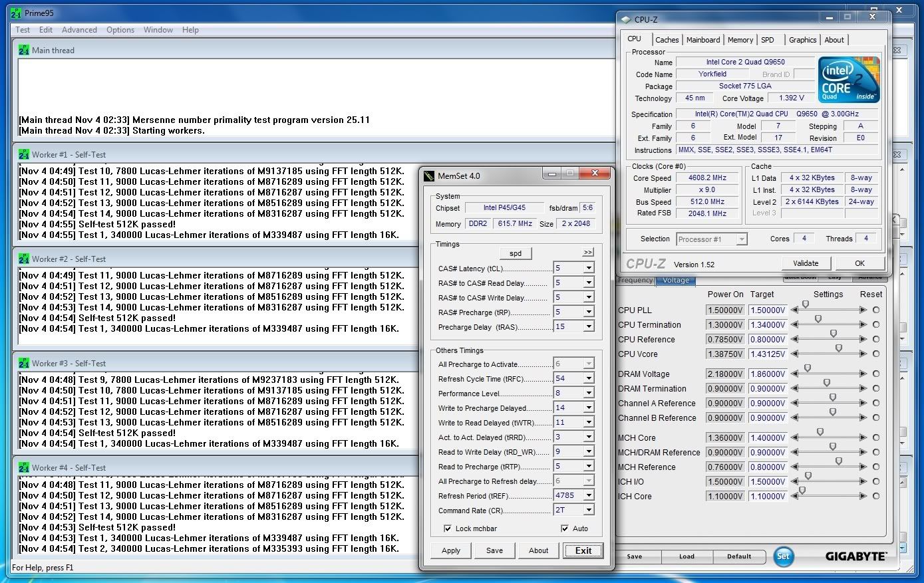Screen dimensions: 924x583
Task: Select the CPU PLL reset radio button
Action: click(876, 310)
